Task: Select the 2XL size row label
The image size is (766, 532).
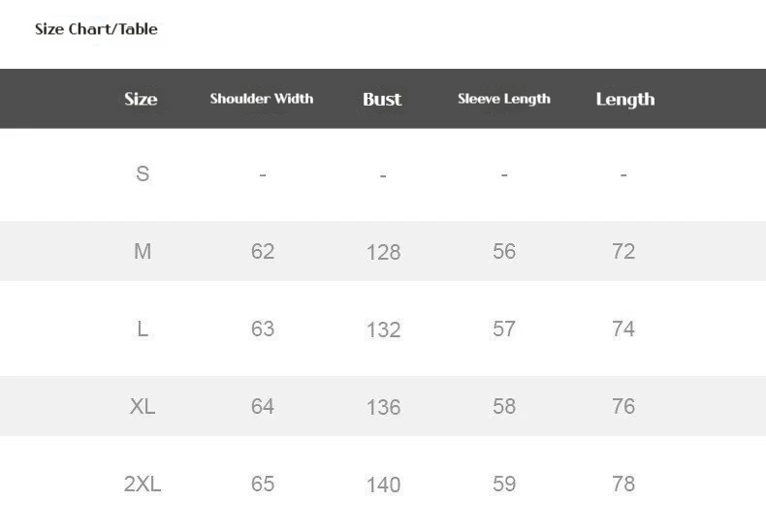Action: 143,485
